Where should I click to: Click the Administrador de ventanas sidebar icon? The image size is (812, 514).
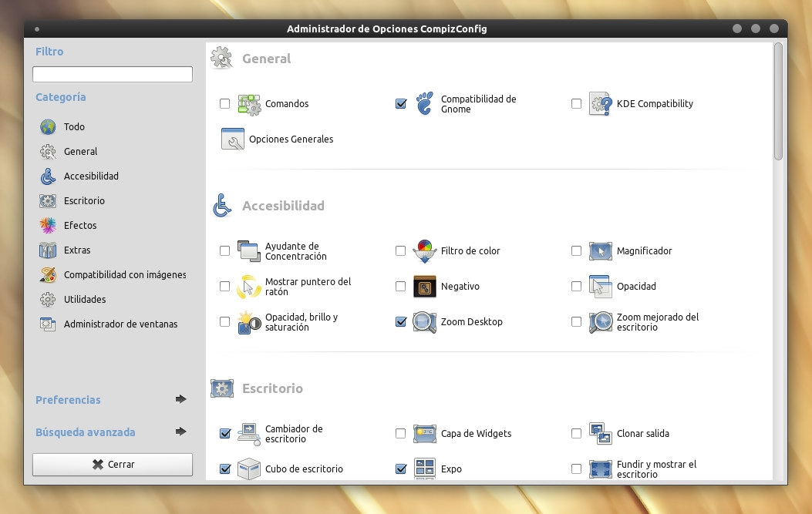coord(48,324)
